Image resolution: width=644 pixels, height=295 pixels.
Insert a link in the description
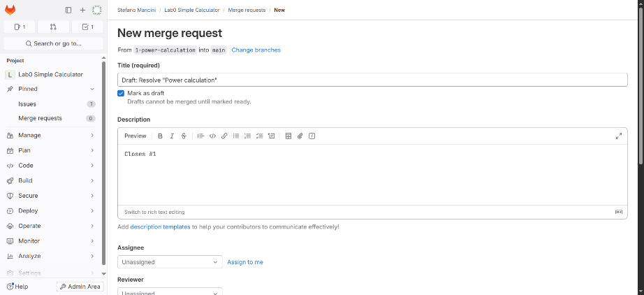tap(224, 136)
